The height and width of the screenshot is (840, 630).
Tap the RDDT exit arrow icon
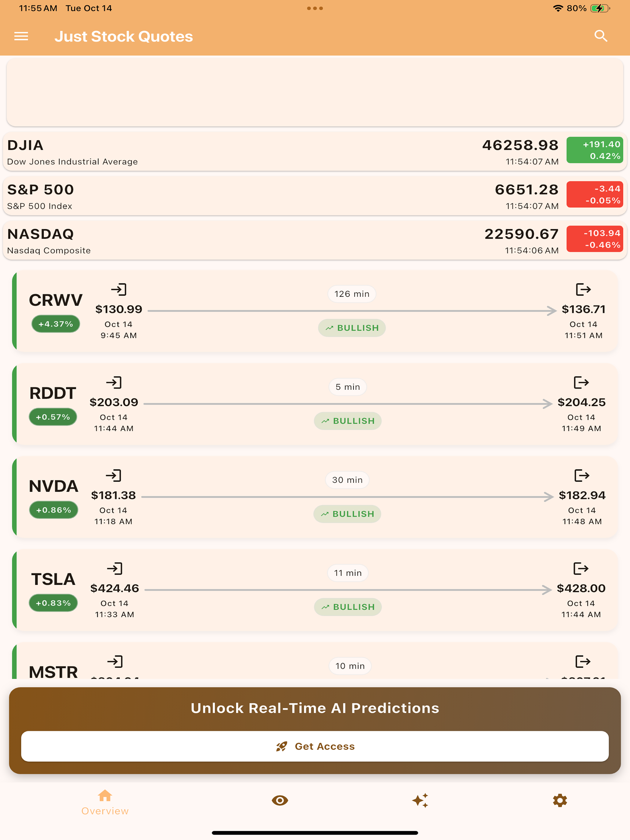click(581, 382)
